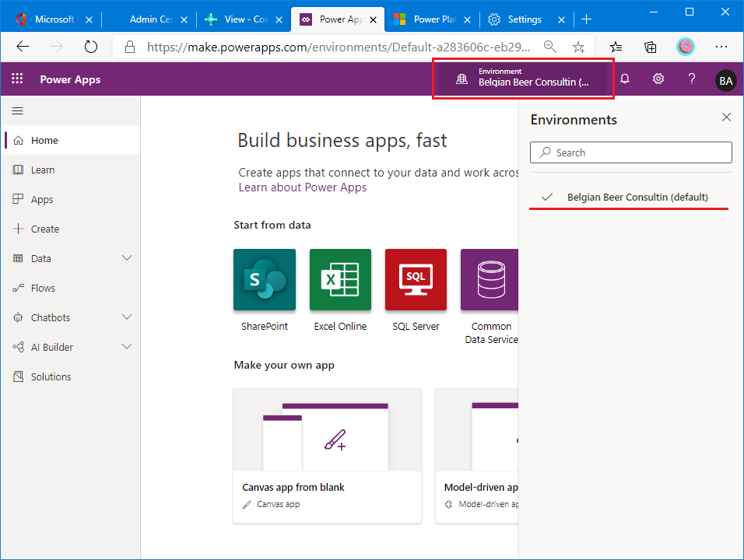The height and width of the screenshot is (560, 744).
Task: Close the View - Cor tab
Action: click(279, 19)
